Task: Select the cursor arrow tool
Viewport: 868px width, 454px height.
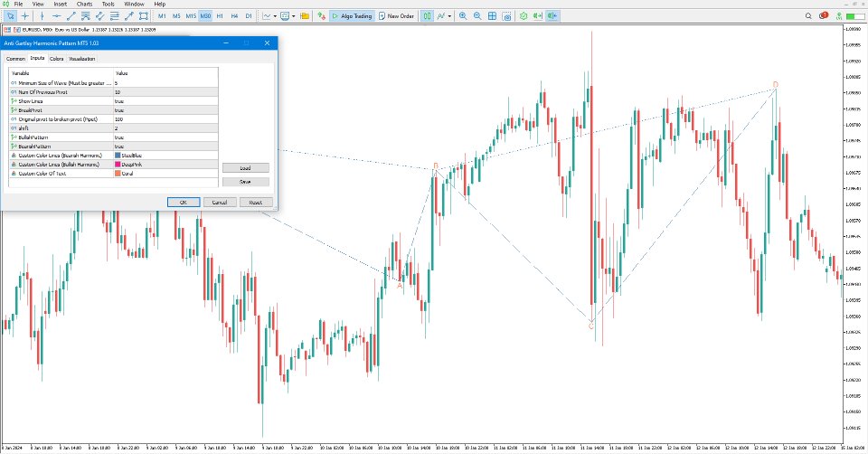Action: pyautogui.click(x=10, y=16)
